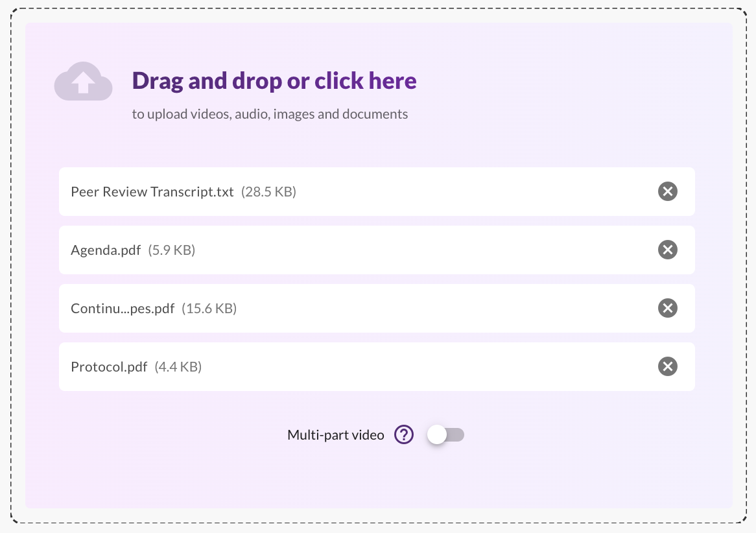Click the Multi-part video label
756x533 pixels.
pos(335,434)
